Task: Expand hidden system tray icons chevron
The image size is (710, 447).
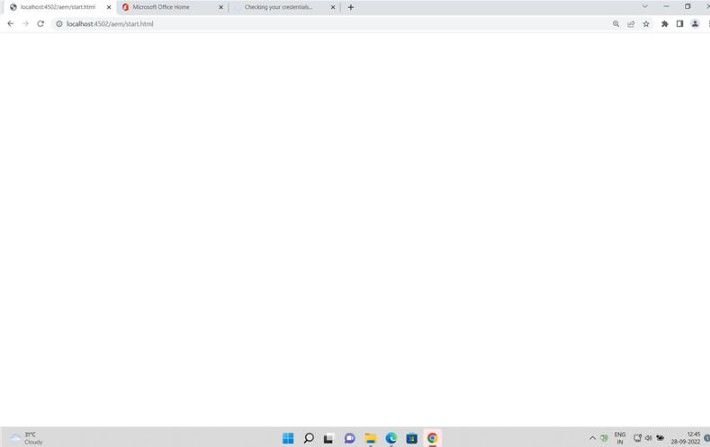Action: click(592, 438)
